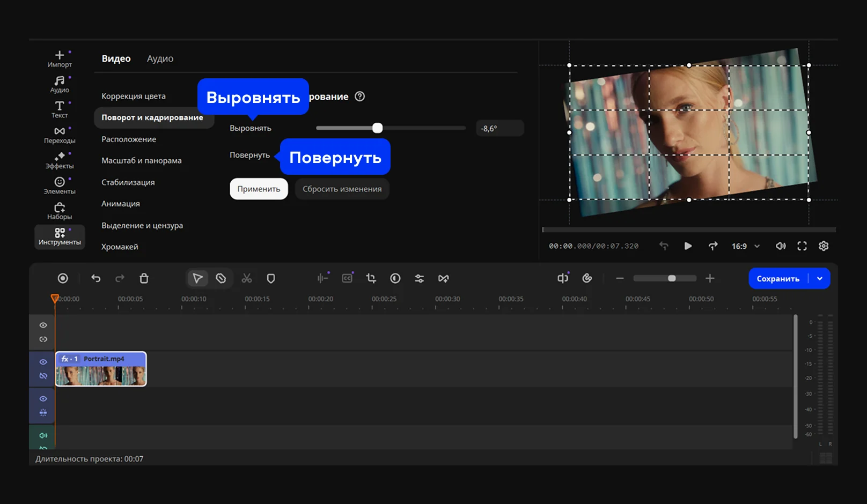The image size is (867, 504).
Task: Toggle visibility of the top track
Action: pos(43,325)
